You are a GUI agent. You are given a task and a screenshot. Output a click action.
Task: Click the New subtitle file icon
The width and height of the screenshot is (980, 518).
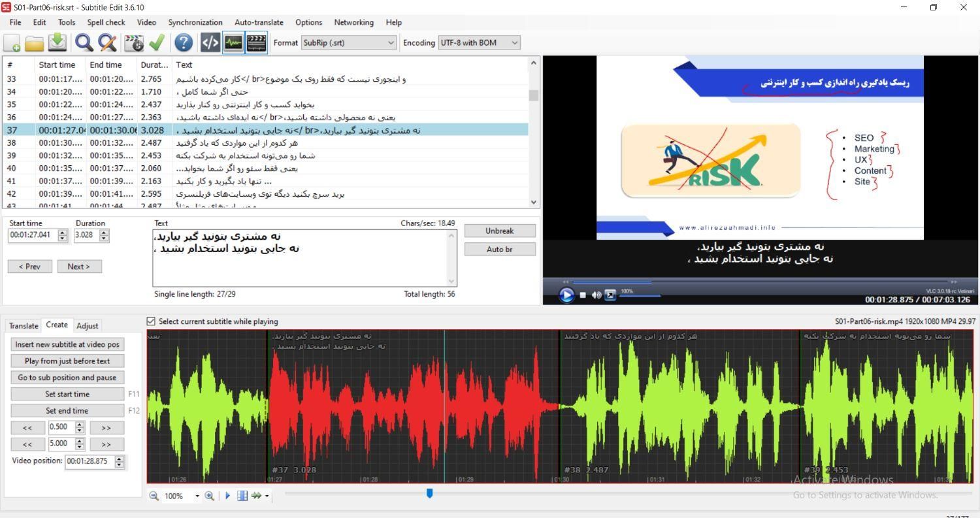tap(12, 43)
